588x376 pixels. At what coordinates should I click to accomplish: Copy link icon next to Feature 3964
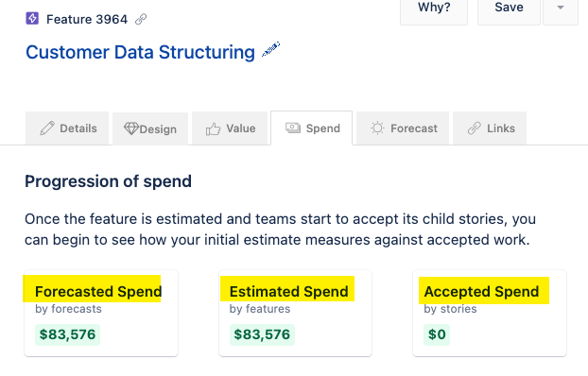point(141,19)
